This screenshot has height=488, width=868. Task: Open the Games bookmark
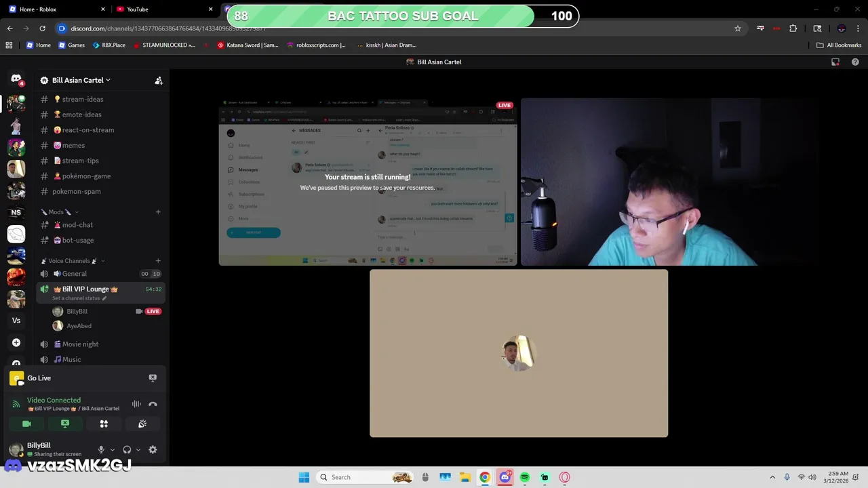pyautogui.click(x=71, y=45)
